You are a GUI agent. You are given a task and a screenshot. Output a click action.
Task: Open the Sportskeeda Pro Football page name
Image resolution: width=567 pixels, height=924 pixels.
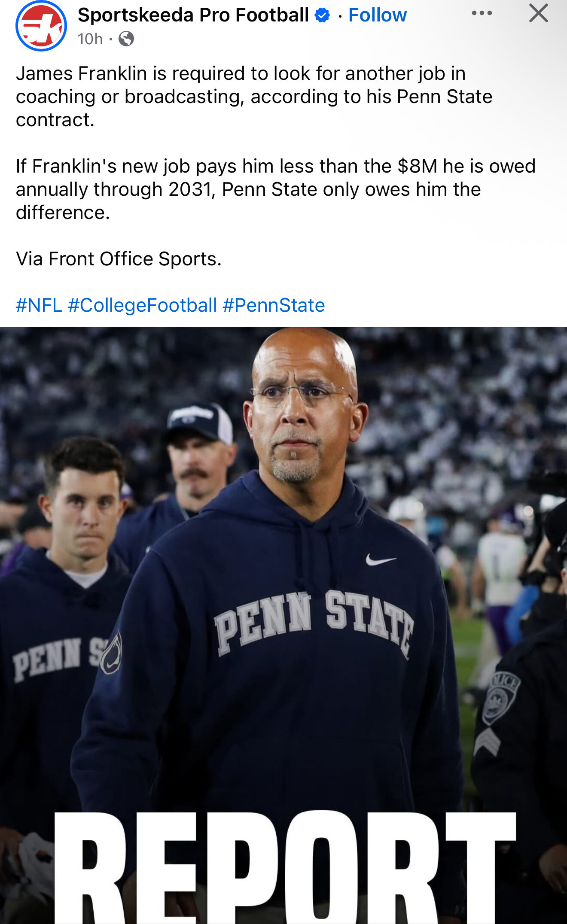tap(193, 15)
